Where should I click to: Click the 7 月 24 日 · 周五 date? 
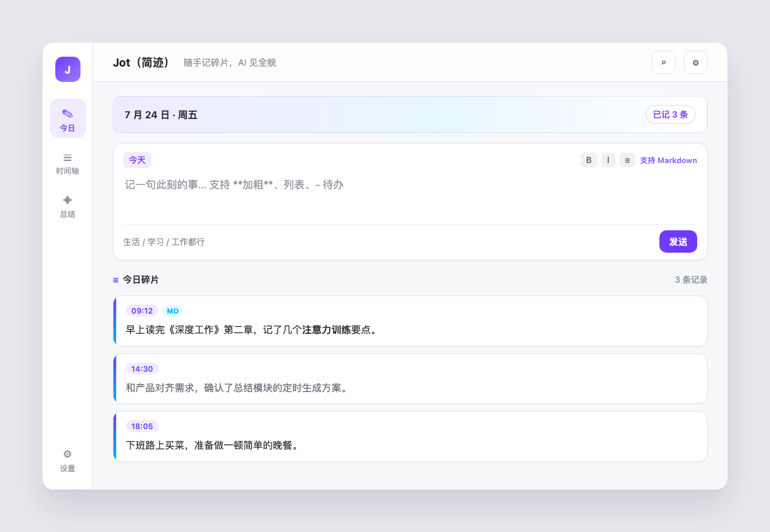160,115
